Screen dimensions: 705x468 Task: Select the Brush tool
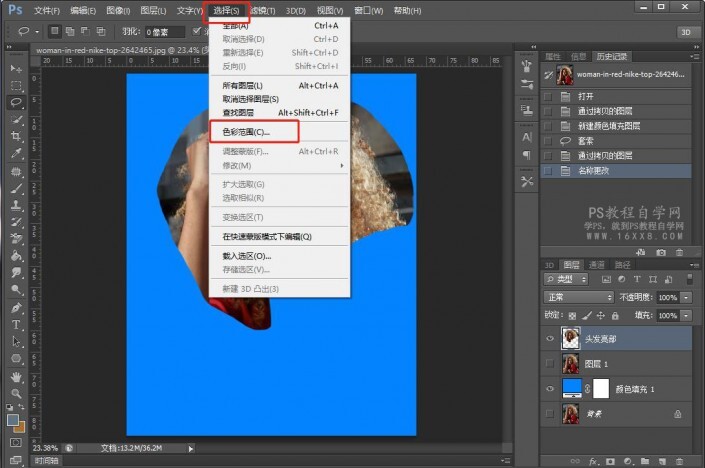pos(17,188)
